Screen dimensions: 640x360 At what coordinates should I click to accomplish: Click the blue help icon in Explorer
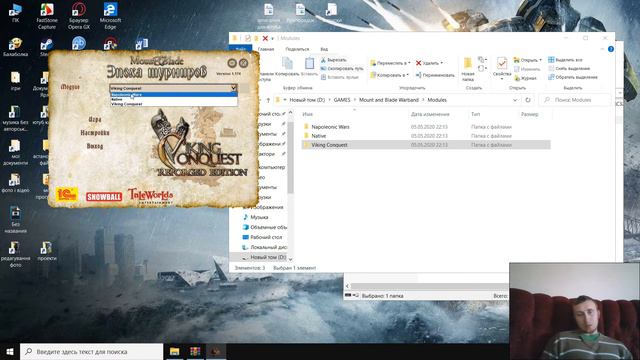point(611,49)
